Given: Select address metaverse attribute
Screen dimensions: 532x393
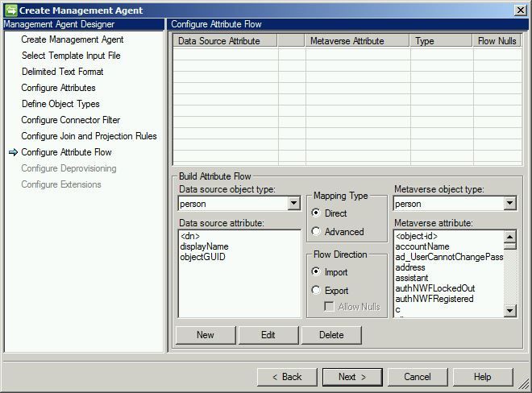Looking at the screenshot, I should pyautogui.click(x=409, y=267).
